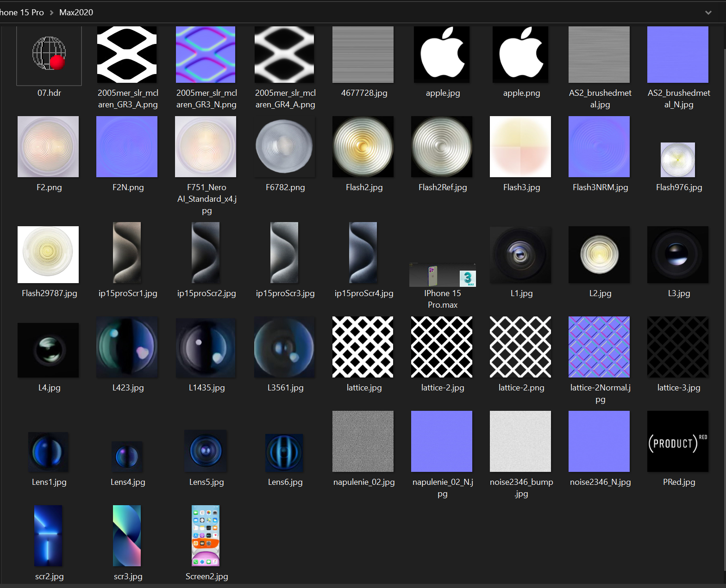Select the noise2346_N.jpg thumbnail
The image size is (726, 588).
pyautogui.click(x=599, y=441)
